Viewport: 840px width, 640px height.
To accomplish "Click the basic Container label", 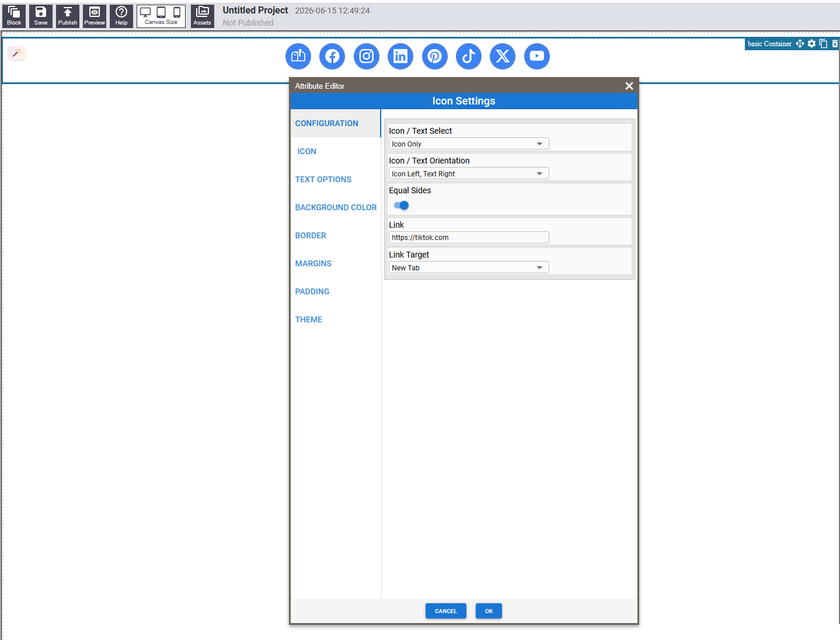I will pos(769,44).
